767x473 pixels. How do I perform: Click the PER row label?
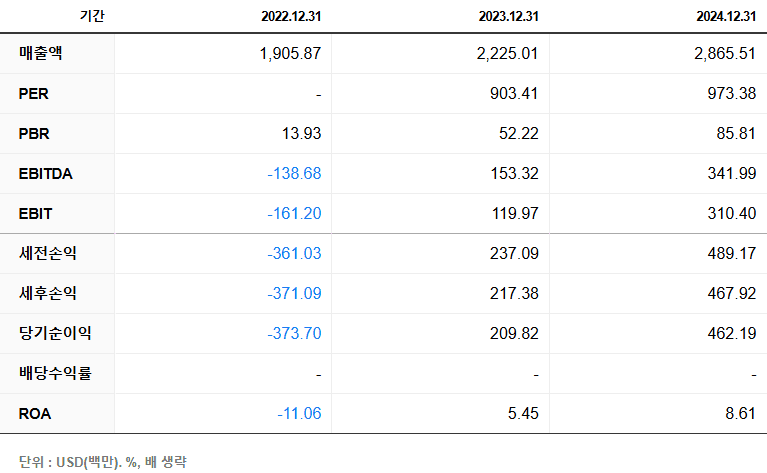(x=34, y=93)
